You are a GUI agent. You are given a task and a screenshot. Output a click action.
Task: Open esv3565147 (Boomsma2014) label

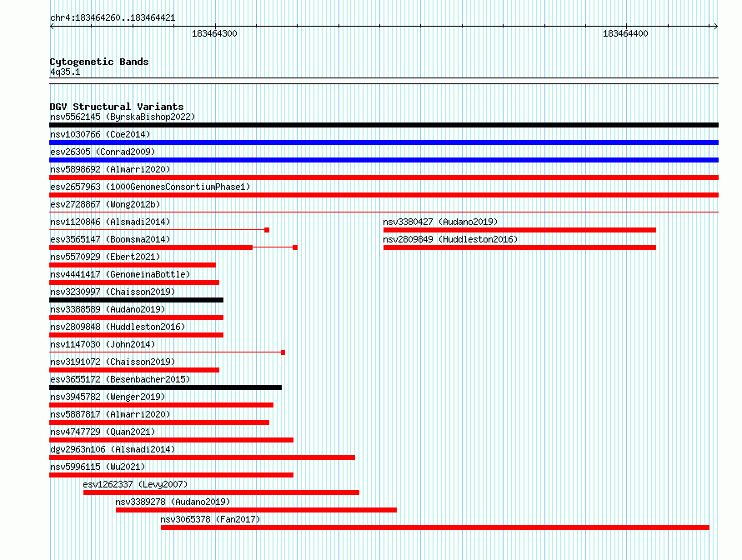110,239
